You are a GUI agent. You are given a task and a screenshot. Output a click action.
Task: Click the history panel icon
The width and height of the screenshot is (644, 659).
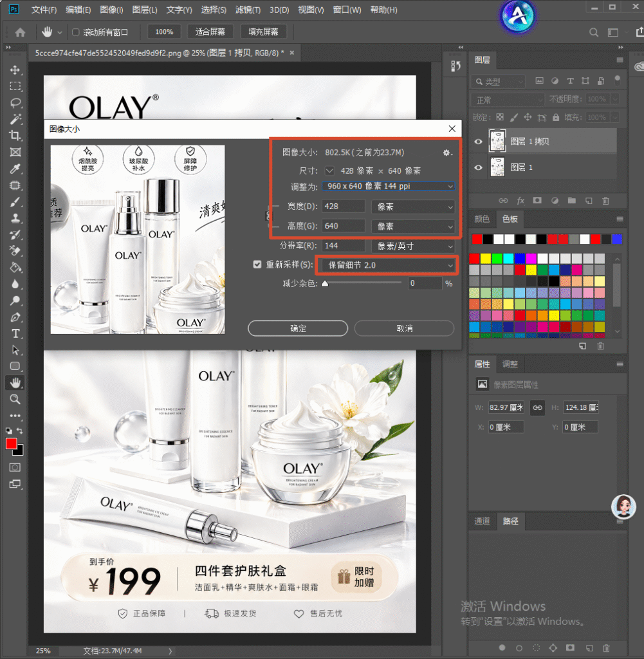(x=455, y=66)
